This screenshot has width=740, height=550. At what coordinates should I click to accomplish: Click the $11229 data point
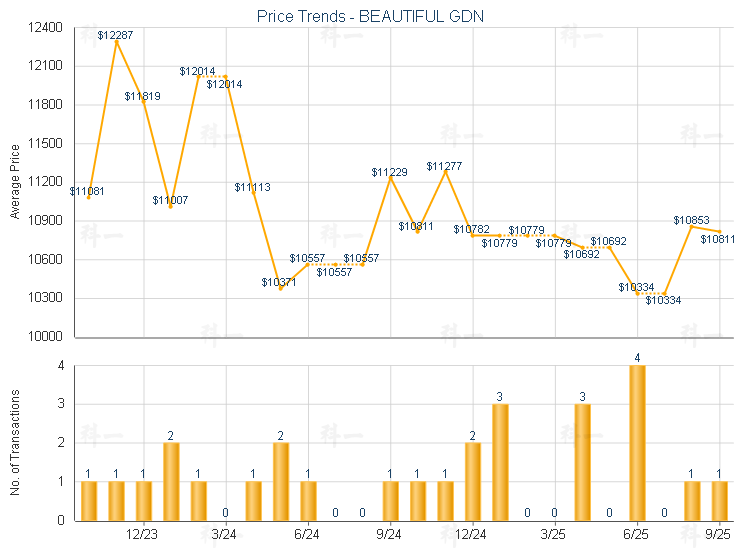[390, 178]
